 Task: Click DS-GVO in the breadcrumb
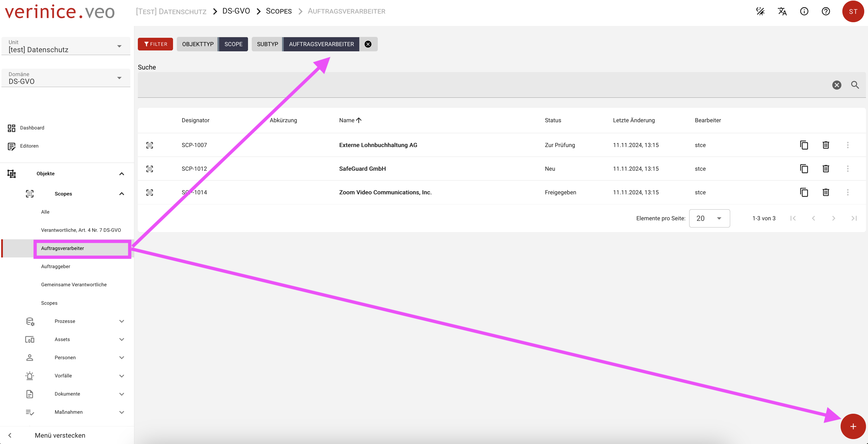[x=236, y=11]
